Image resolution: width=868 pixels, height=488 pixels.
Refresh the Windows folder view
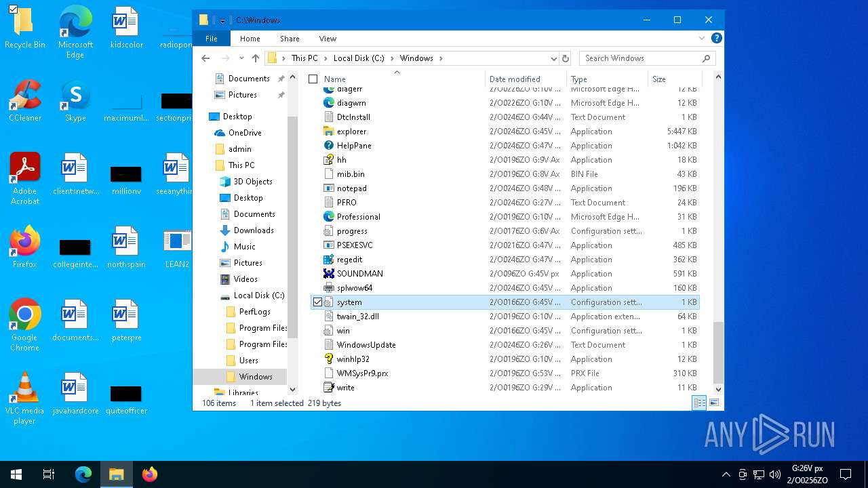[566, 58]
